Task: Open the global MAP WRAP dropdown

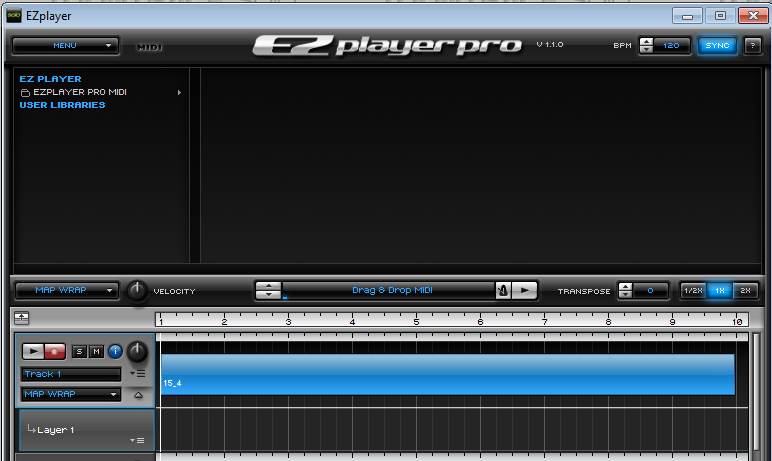Action: tap(66, 290)
